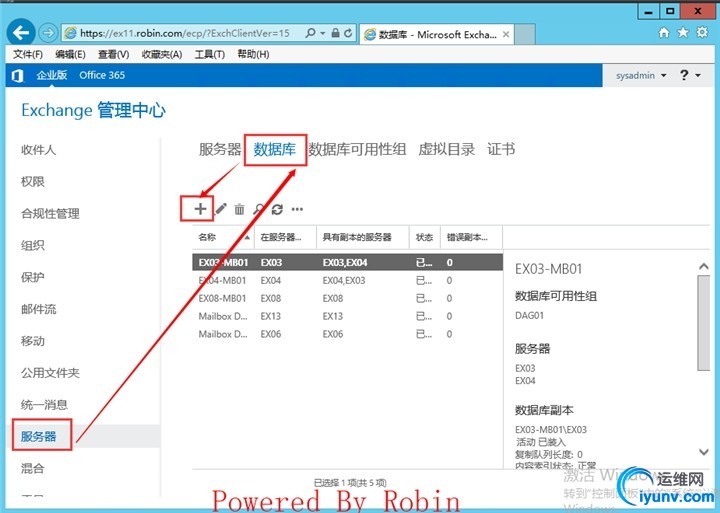Open 合规性管理 in left navigation
The width and height of the screenshot is (720, 513).
tap(51, 214)
